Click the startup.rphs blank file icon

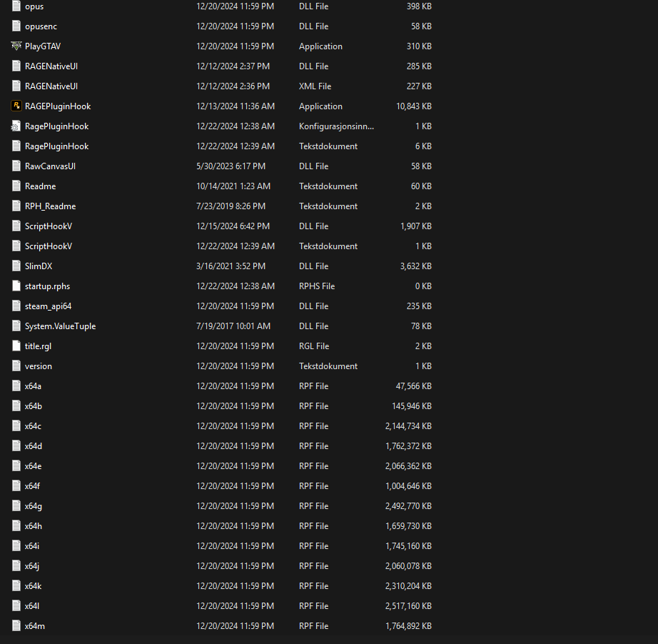16,286
